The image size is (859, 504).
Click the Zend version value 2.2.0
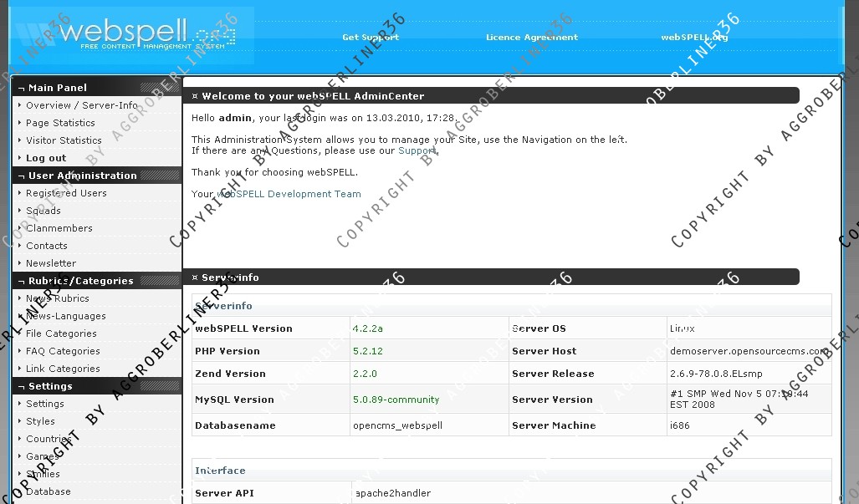[x=365, y=374]
